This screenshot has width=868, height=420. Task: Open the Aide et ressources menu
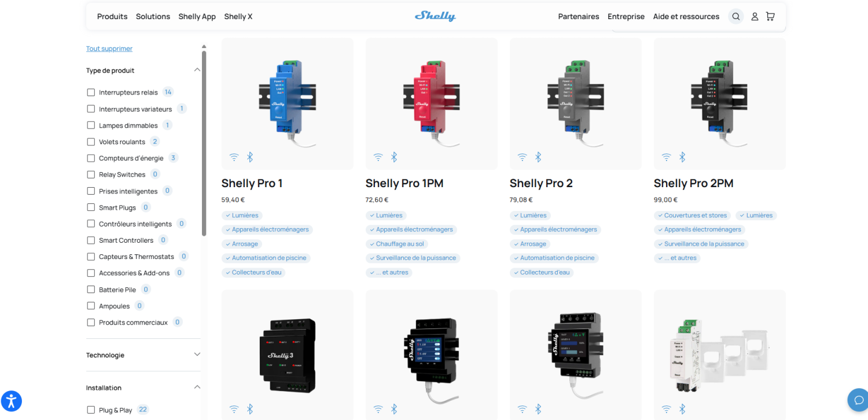pos(686,17)
